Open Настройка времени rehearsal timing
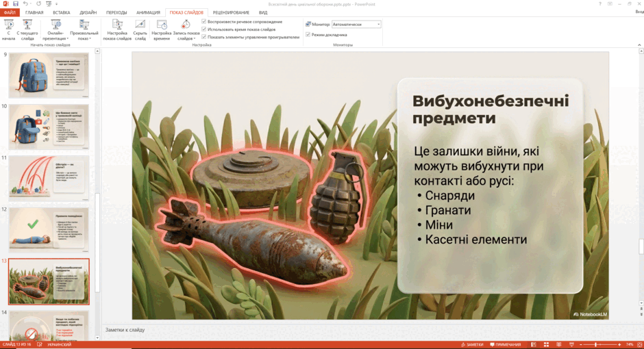Screen dimensions: 644x349 tap(162, 30)
